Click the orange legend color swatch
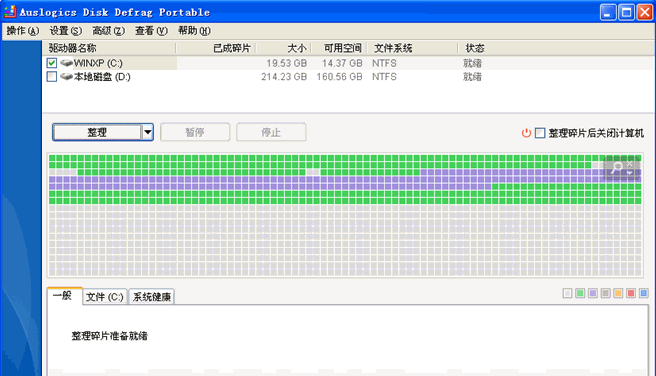Viewport: 656px width, 376px height. (x=618, y=293)
